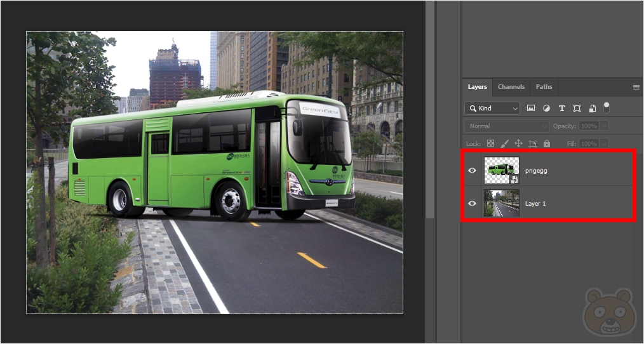Click the Opacity label
Viewport: 644px width, 344px height.
pos(565,126)
